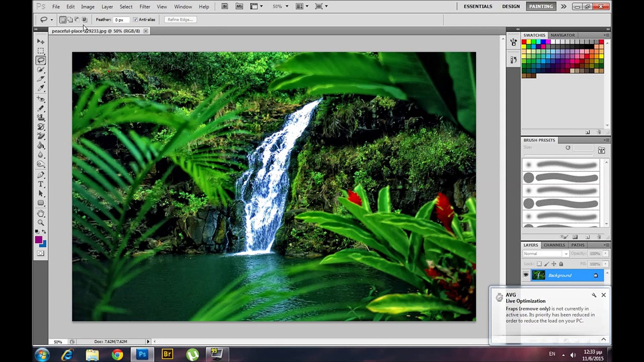
Task: Select the Blur tool
Action: pyautogui.click(x=41, y=155)
